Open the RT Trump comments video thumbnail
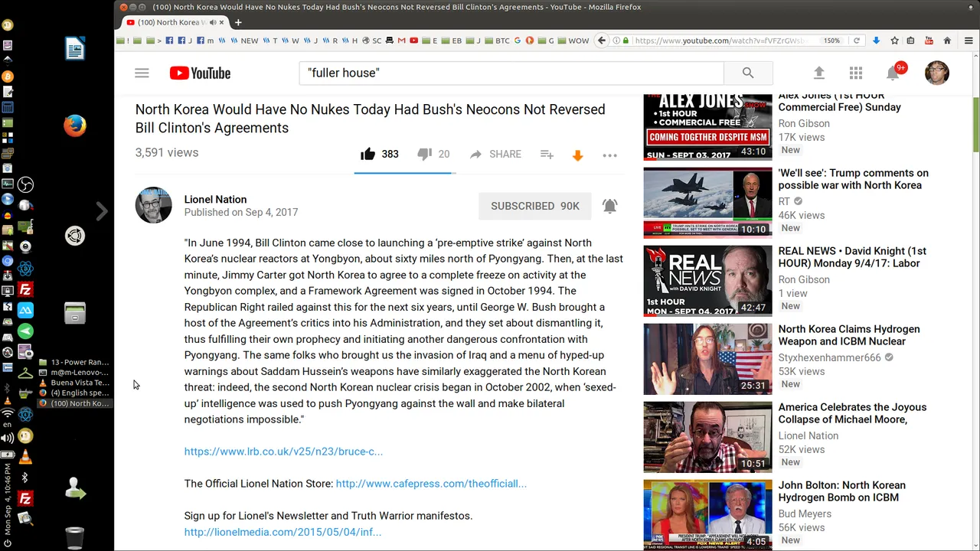The width and height of the screenshot is (980, 551). (x=707, y=203)
